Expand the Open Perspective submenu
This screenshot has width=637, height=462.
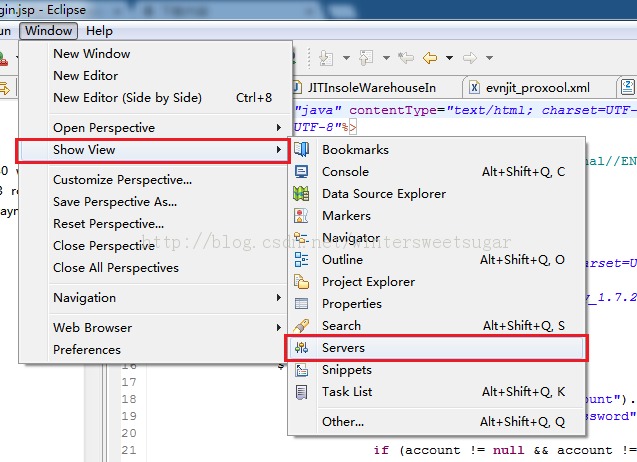coord(166,128)
